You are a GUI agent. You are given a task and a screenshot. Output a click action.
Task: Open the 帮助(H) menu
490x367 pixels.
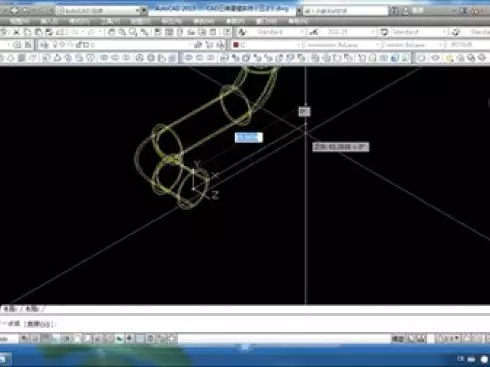pyautogui.click(x=298, y=21)
